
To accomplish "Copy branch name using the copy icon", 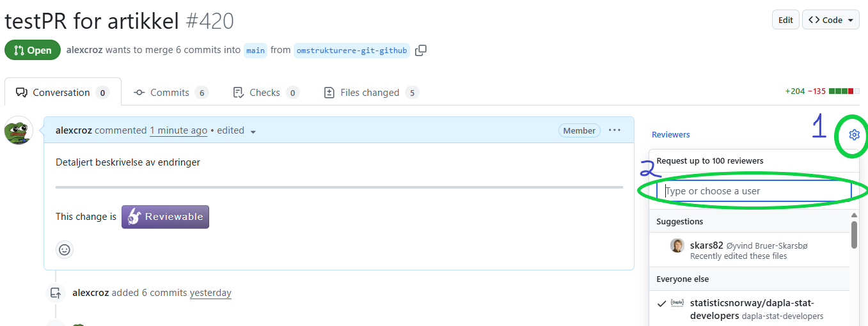I will pos(420,50).
